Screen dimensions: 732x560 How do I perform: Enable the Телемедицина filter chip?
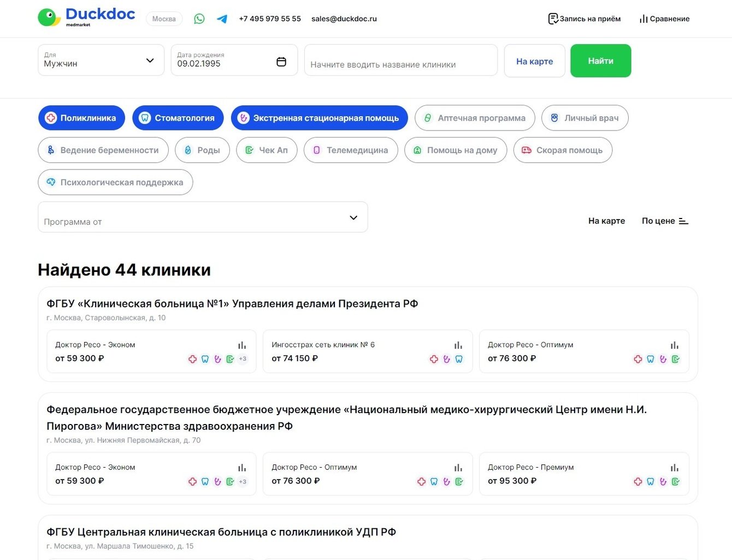pyautogui.click(x=351, y=150)
